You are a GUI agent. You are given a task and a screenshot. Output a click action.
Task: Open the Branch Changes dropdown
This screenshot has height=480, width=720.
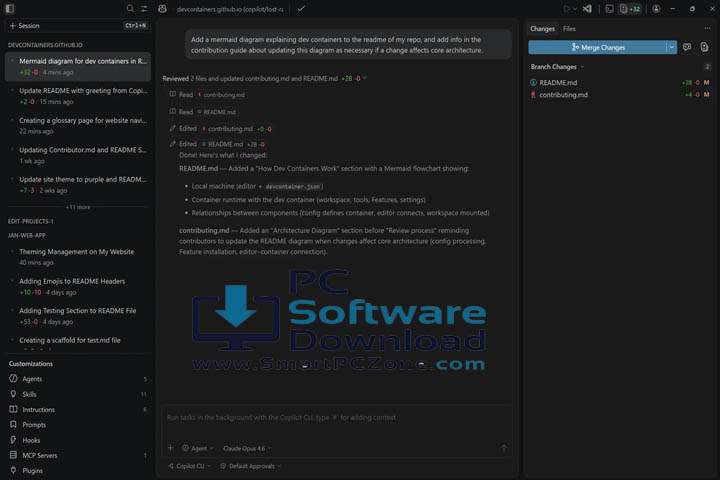[557, 67]
